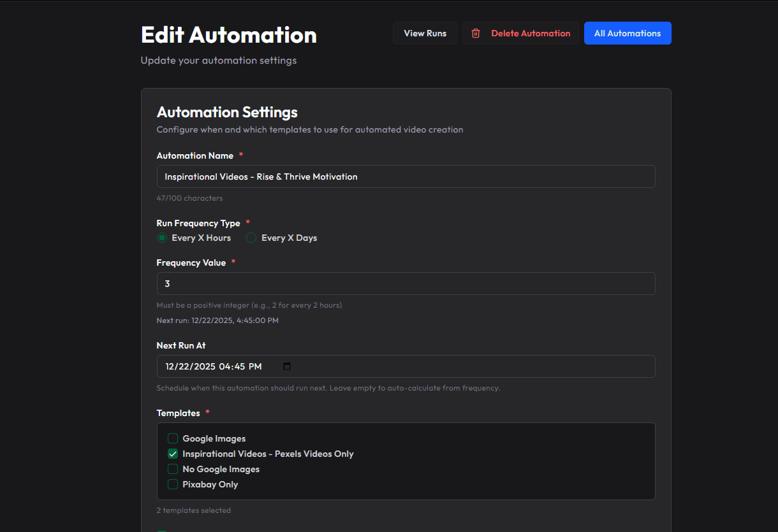778x532 pixels.
Task: Uncheck Inspirational Videos – Pexels Videos Only
Action: pyautogui.click(x=172, y=454)
